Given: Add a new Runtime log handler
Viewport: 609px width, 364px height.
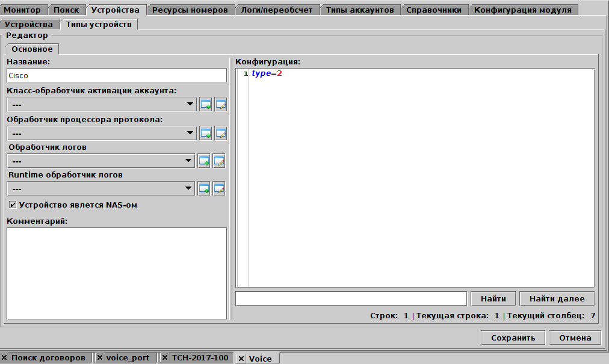Looking at the screenshot, I should coord(204,189).
